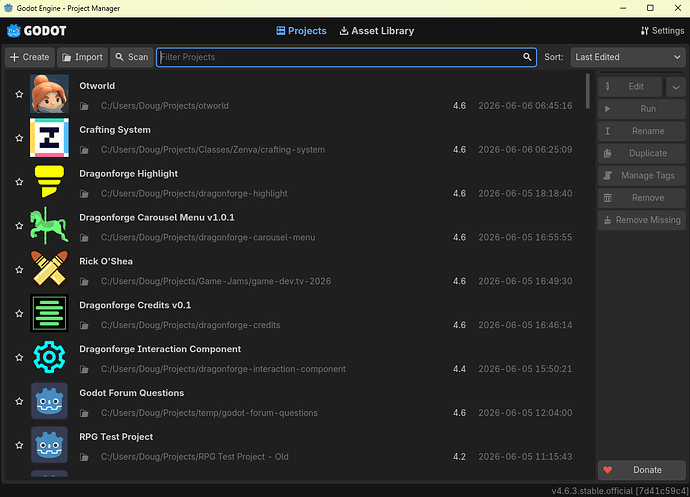Open folder icon beside dragonforge-highlight path
Image resolution: width=690 pixels, height=497 pixels.
pyautogui.click(x=84, y=194)
